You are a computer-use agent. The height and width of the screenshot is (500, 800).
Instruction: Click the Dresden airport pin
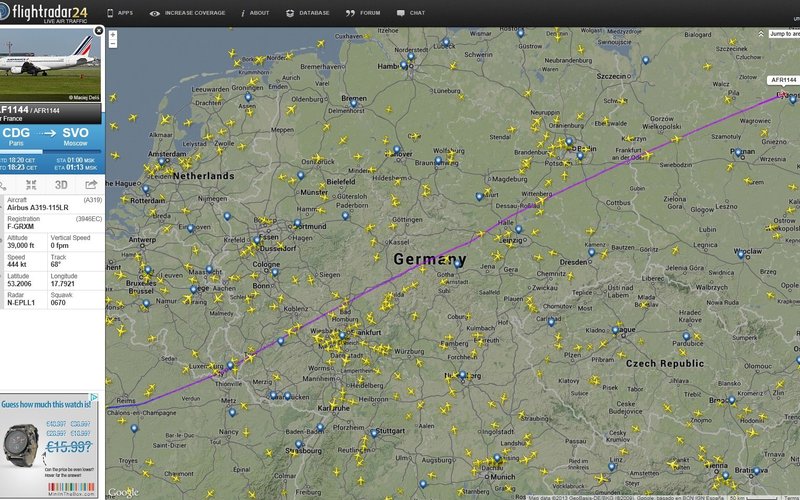pyautogui.click(x=591, y=253)
